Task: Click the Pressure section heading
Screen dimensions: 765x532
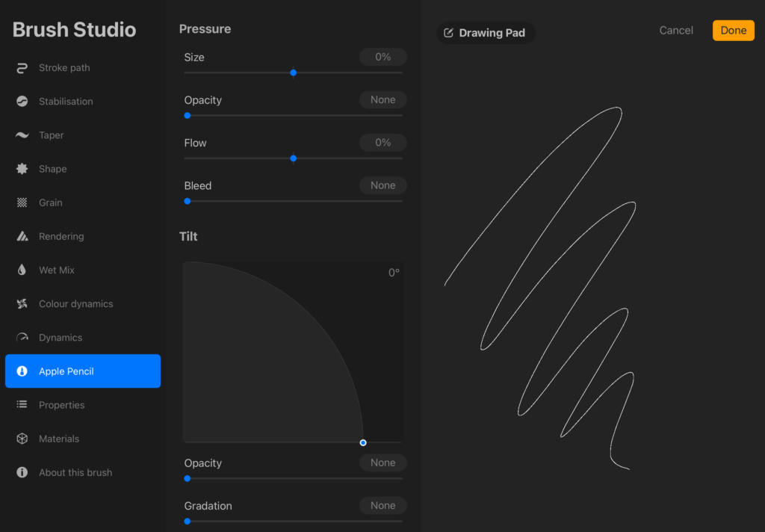Action: tap(205, 29)
